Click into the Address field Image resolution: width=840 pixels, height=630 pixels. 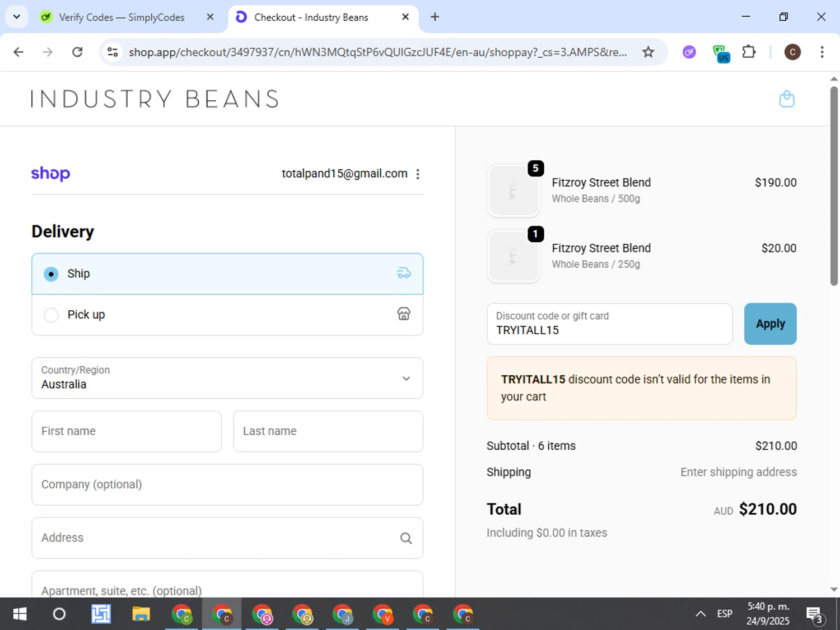(x=227, y=538)
